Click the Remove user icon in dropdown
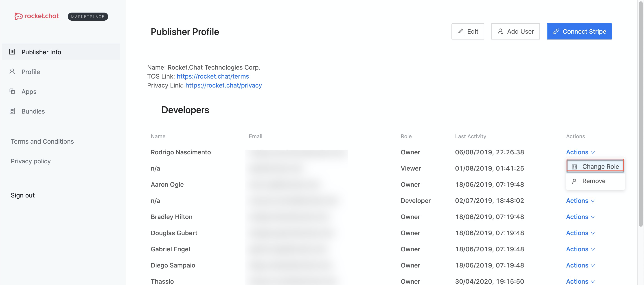Viewport: 644px width, 285px height. click(x=574, y=181)
